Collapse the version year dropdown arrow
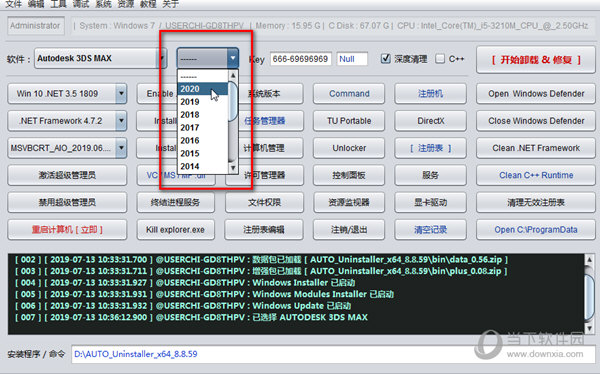Image resolution: width=600 pixels, height=374 pixels. (x=232, y=58)
